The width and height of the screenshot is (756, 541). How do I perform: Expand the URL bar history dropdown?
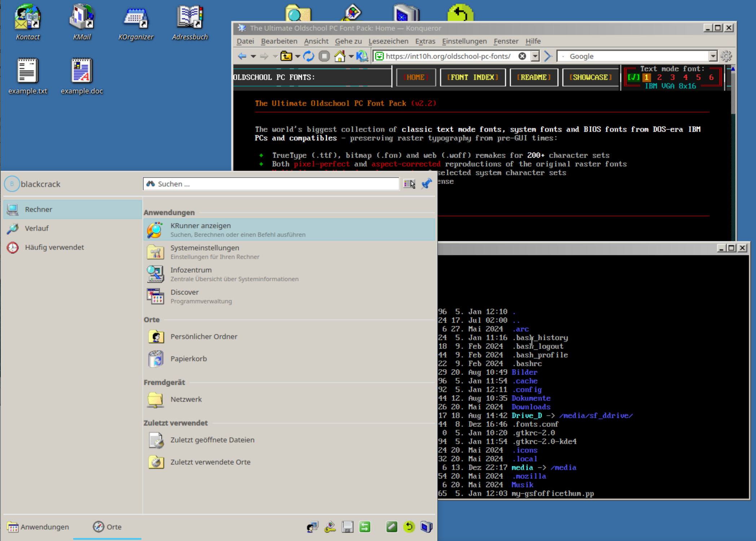coord(535,56)
